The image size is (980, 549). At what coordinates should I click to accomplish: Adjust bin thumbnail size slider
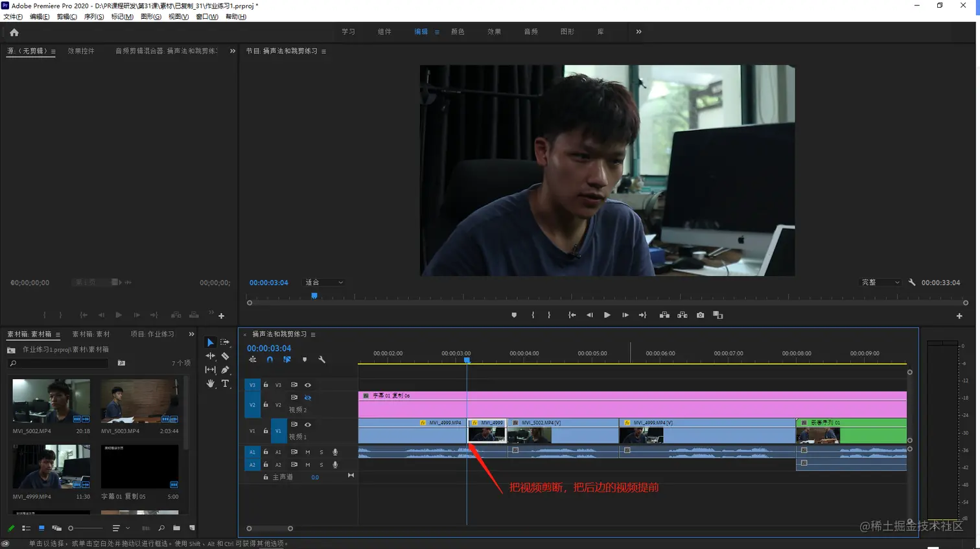point(84,528)
